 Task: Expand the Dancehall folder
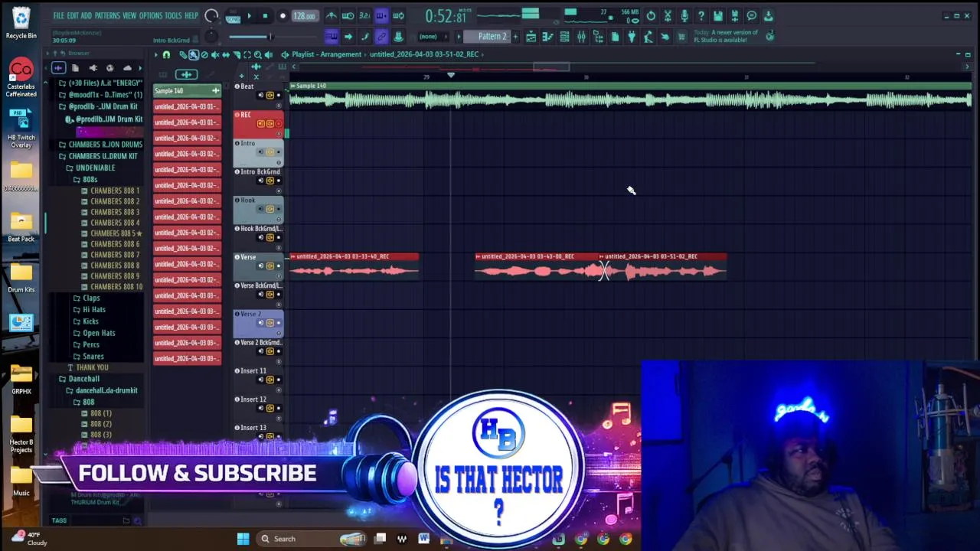click(x=79, y=379)
